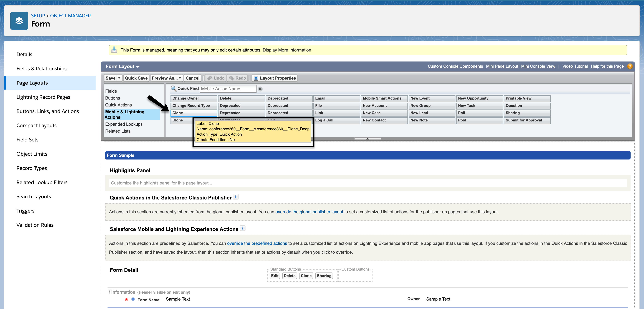Viewport: 644px width, 309px height.
Task: Click info icon beside Lightning Experience Actions heading
Action: tap(242, 228)
